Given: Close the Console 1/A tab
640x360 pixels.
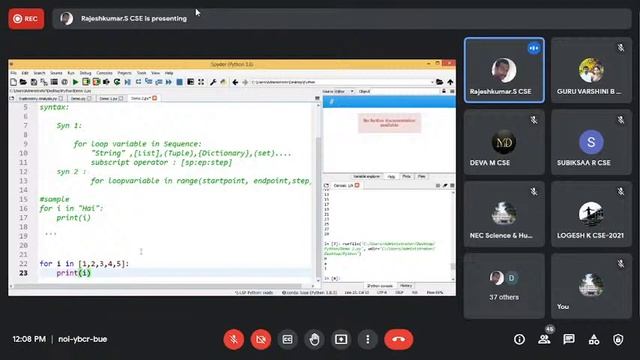Looking at the screenshot, I should click(x=357, y=185).
